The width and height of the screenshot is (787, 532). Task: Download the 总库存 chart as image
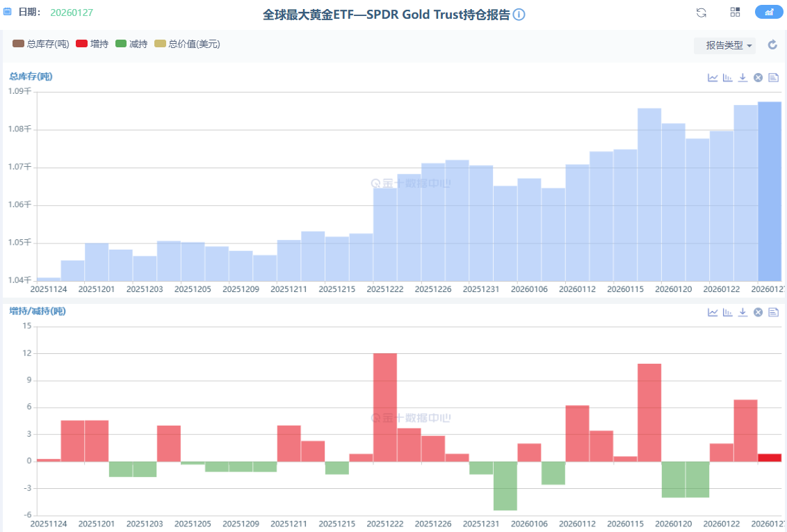tap(743, 77)
